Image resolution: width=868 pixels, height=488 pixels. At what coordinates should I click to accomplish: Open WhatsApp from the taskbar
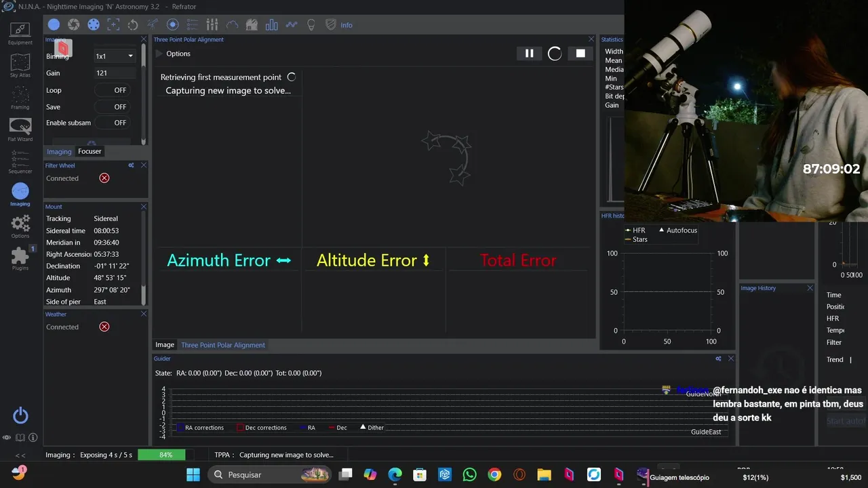[469, 474]
